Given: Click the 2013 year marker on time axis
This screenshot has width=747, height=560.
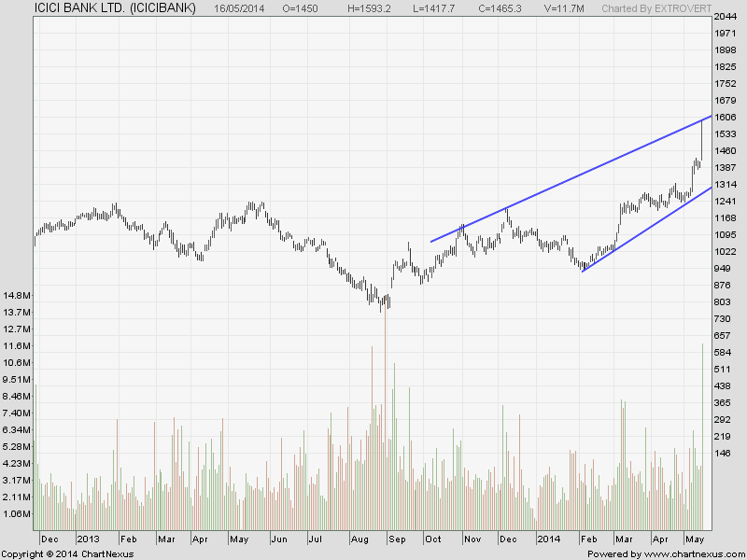Looking at the screenshot, I should [88, 539].
